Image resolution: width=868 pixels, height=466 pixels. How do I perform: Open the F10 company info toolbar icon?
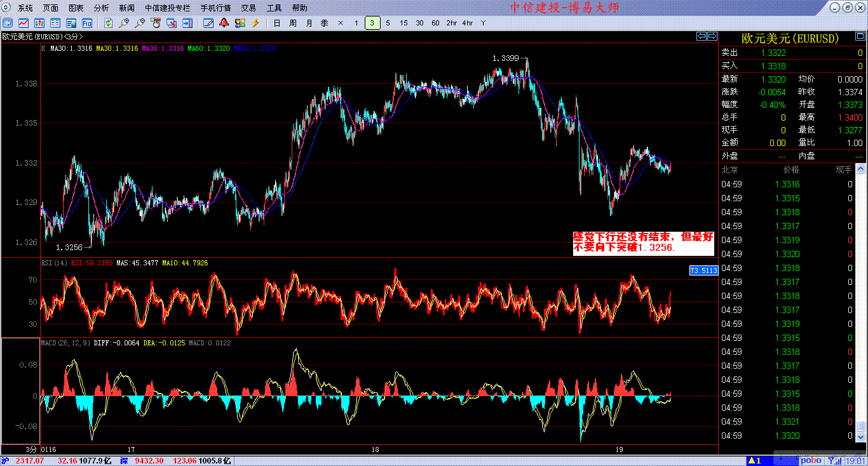point(86,23)
